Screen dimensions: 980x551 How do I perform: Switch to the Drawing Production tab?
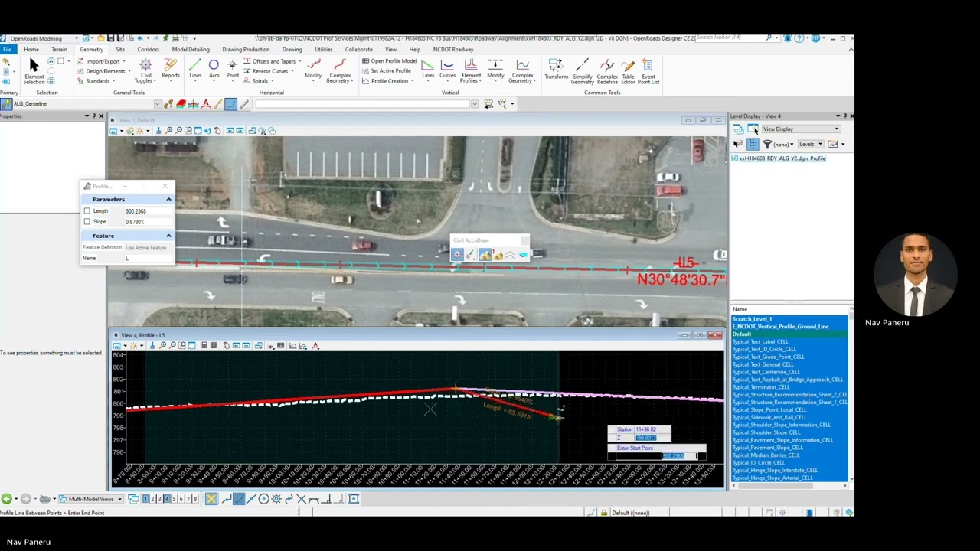246,50
